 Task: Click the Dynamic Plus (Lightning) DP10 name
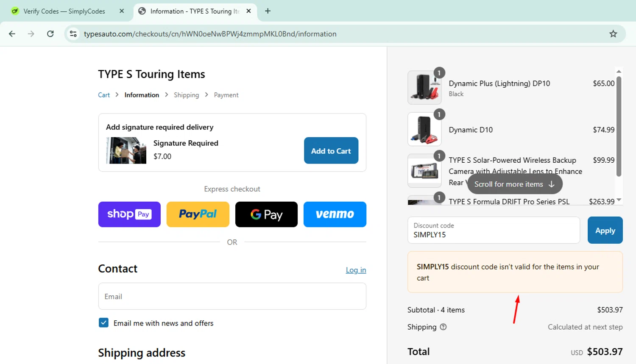coord(499,83)
